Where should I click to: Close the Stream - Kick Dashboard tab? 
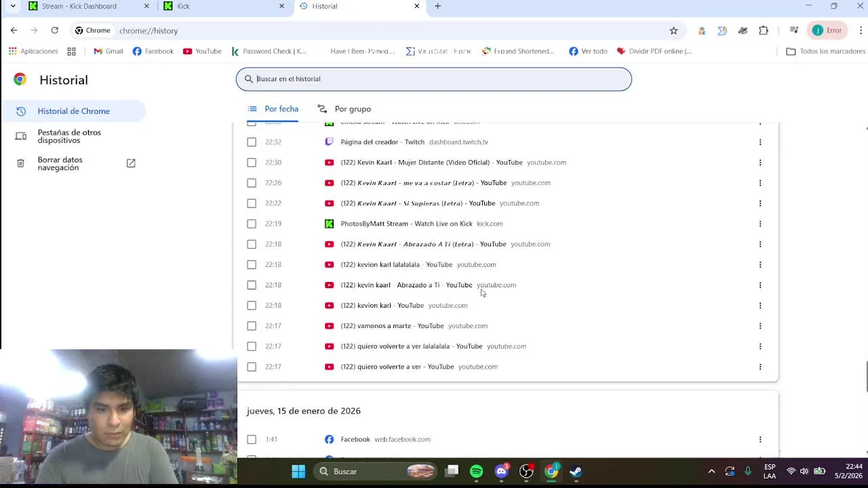click(x=146, y=6)
